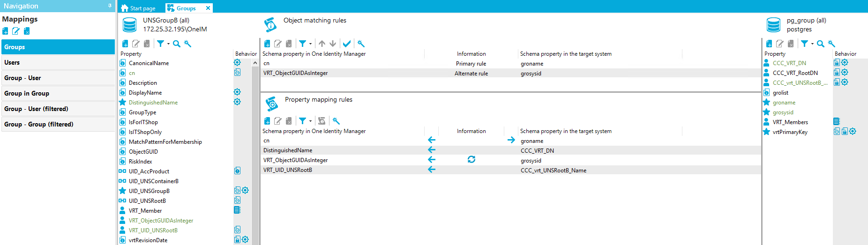Toggle pin on the Navigation panel
The image size is (868, 245).
coord(110,6)
